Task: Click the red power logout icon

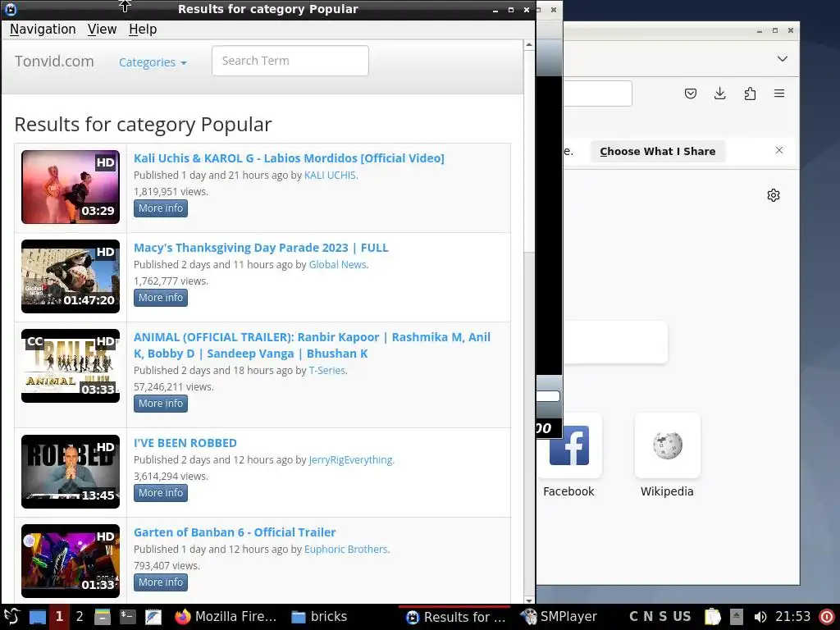Action: [x=827, y=617]
